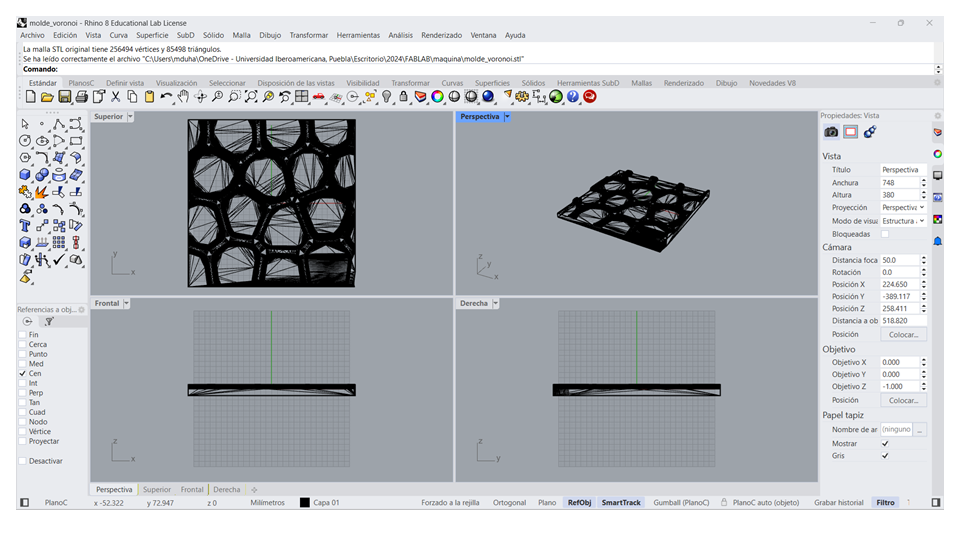Click the black Capa 01 color swatch
This screenshot has height=540, width=960.
(305, 503)
